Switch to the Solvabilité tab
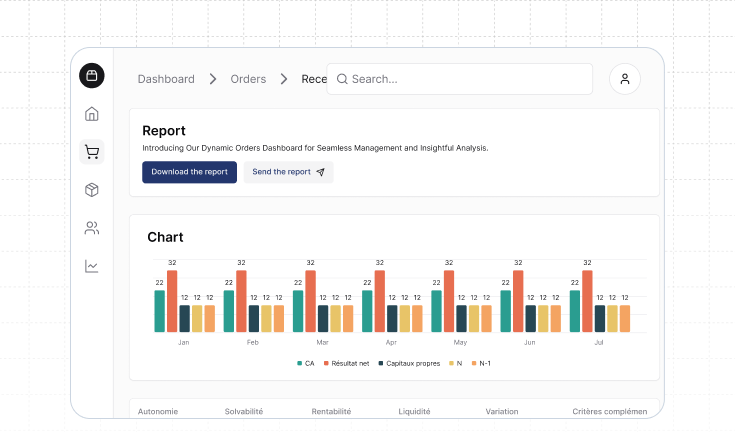Viewport: 735px width, 432px height. 244,411
